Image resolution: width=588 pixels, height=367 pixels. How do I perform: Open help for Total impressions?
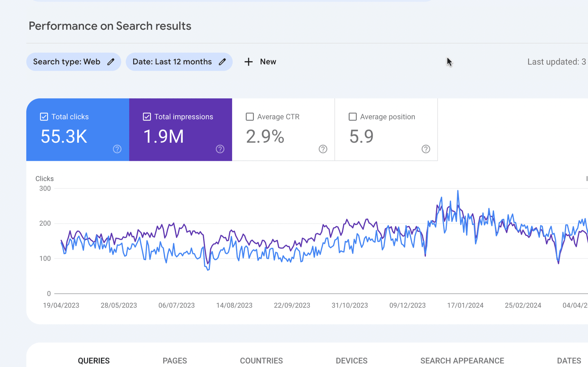tap(220, 149)
